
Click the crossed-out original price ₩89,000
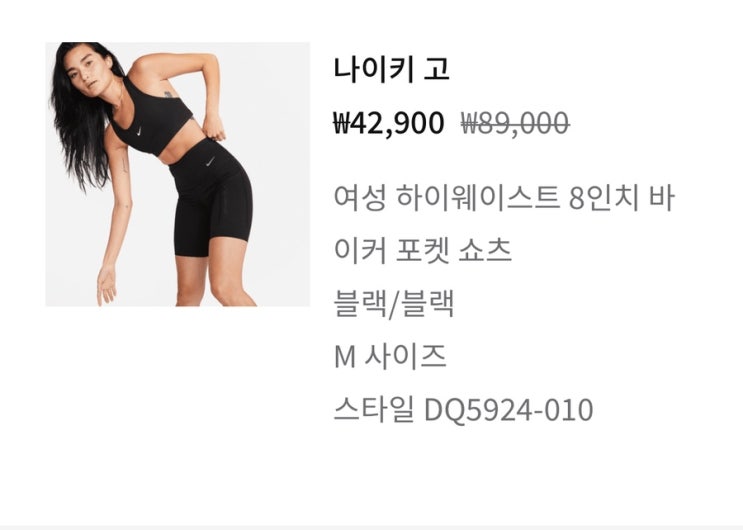[x=515, y=123]
